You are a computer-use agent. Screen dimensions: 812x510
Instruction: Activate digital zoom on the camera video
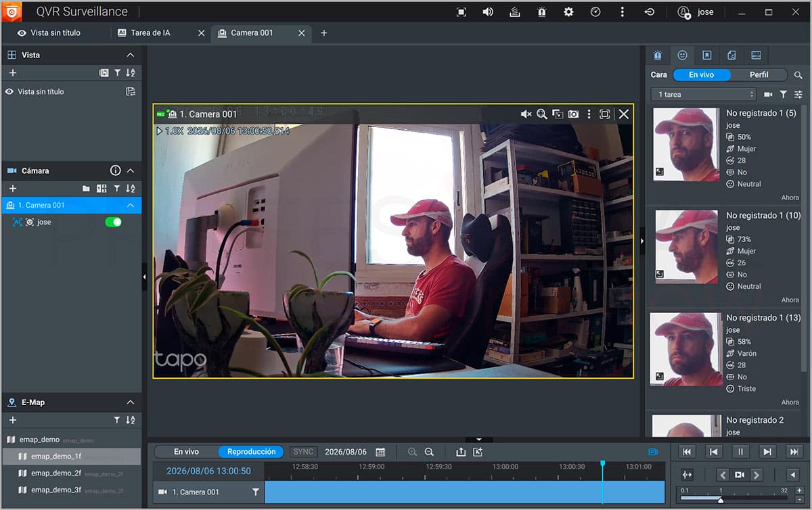click(x=542, y=114)
